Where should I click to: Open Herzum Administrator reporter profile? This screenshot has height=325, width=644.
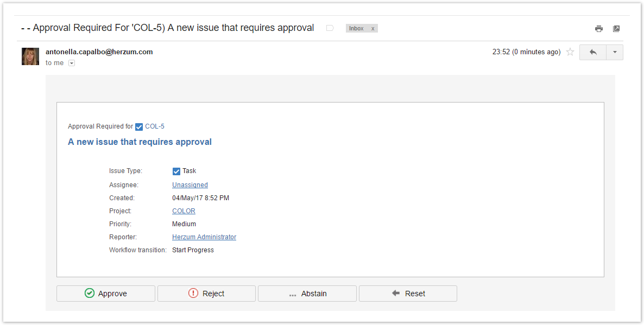coord(204,237)
